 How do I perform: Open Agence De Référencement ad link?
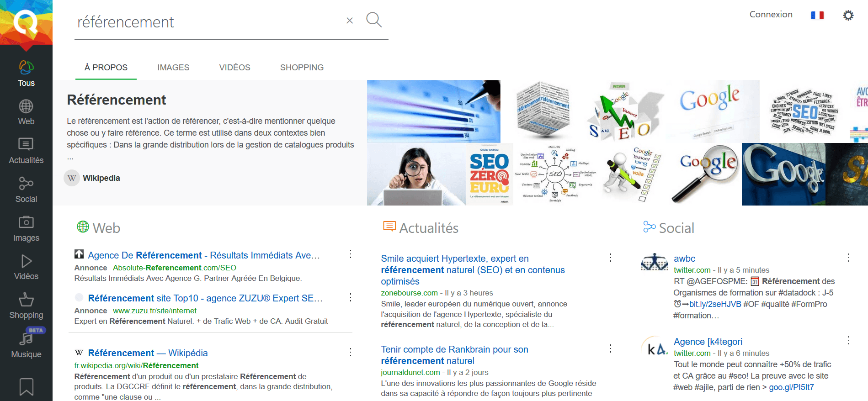(204, 255)
